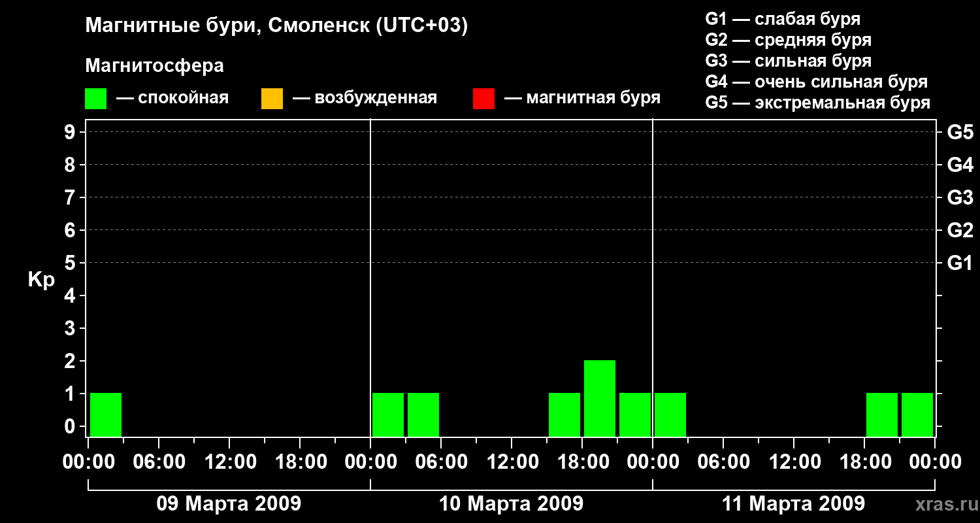
Task: Click the right-axis 'G1' label
Action: click(x=960, y=263)
